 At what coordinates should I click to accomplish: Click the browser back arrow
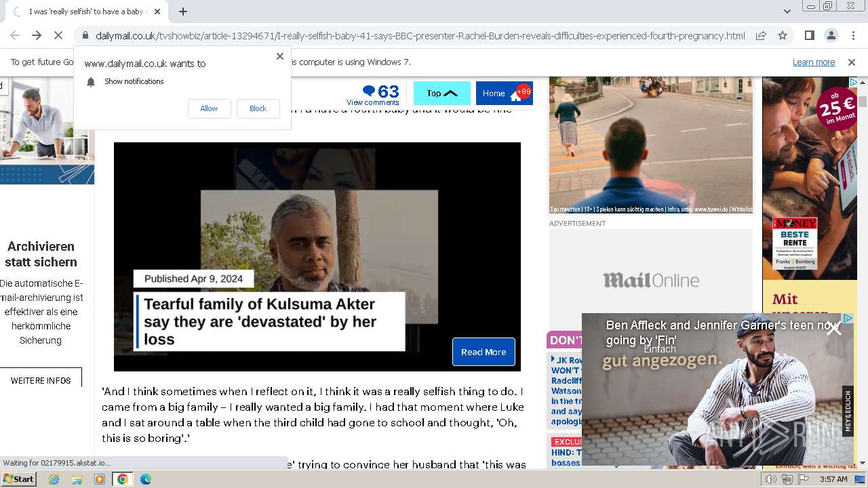(x=15, y=35)
